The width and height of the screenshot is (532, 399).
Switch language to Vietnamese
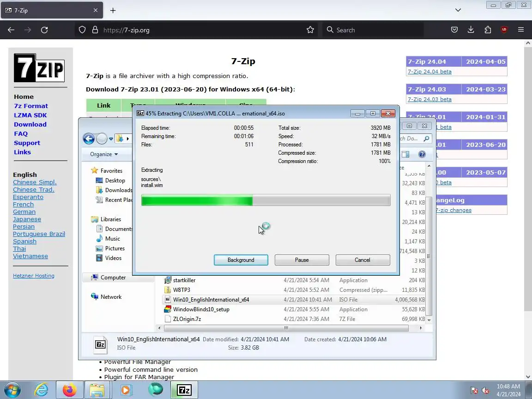tap(30, 256)
